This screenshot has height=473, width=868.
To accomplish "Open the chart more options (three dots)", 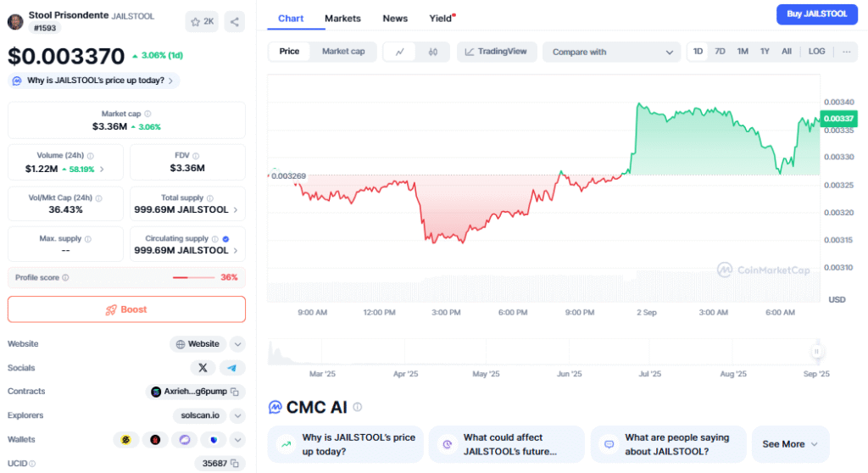I will tap(847, 52).
